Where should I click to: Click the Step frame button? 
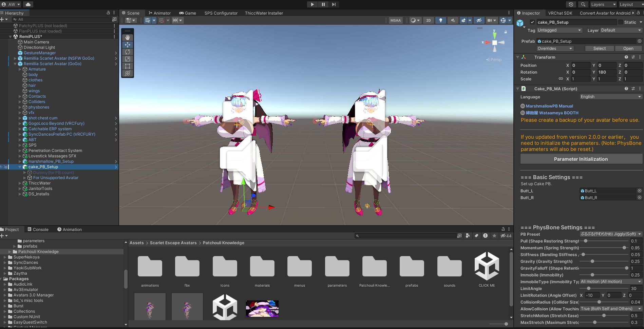(334, 4)
